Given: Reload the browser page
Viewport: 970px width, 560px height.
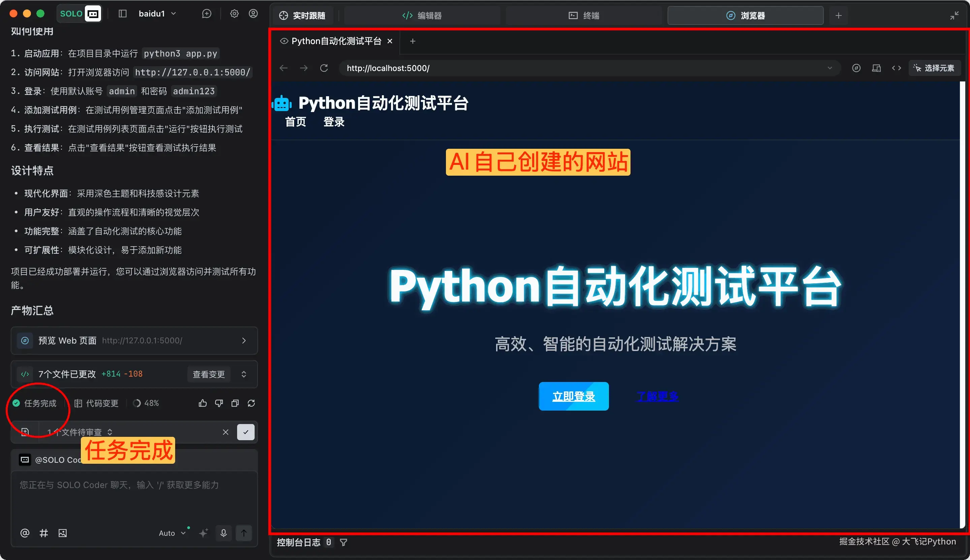Looking at the screenshot, I should (x=324, y=68).
